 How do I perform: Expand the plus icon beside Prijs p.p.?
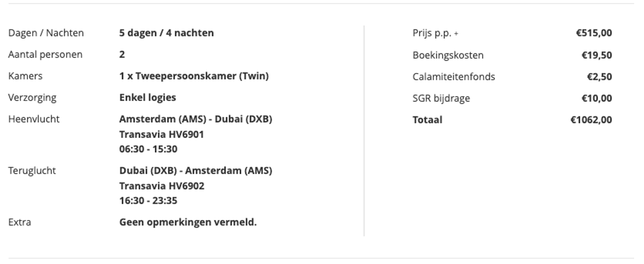pos(456,34)
